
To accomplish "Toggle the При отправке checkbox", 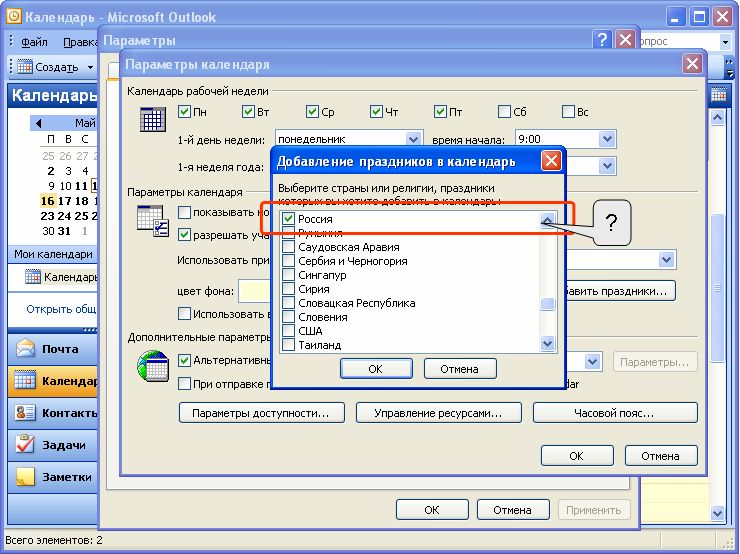I will [x=184, y=383].
